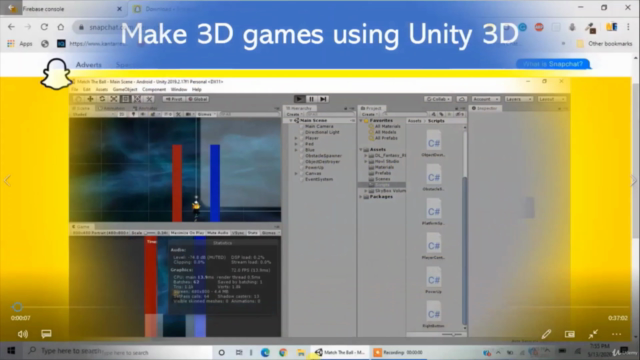Image resolution: width=640 pixels, height=360 pixels.
Task: Expand the Player object in Hierarchy
Action: (x=296, y=138)
